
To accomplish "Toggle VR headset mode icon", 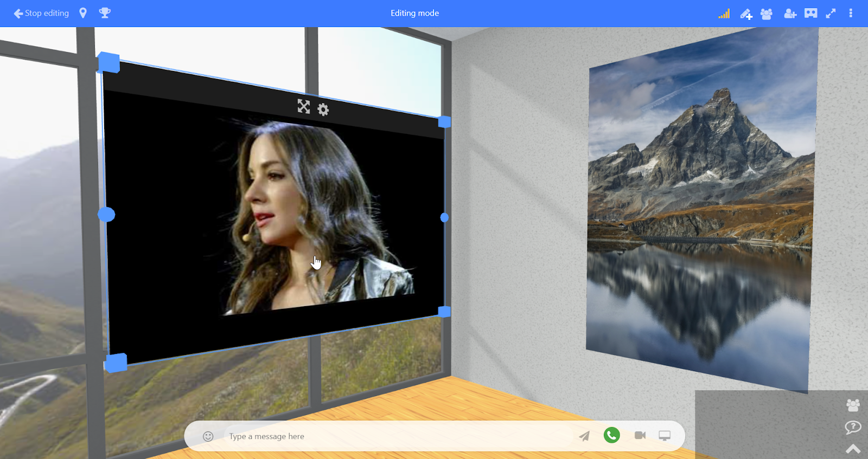I will 811,13.
